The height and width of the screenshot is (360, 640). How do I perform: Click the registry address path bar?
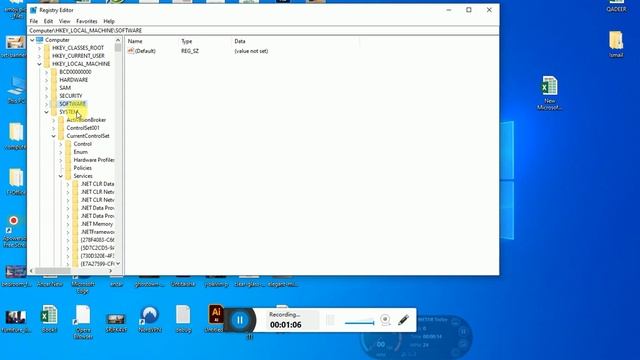263,31
